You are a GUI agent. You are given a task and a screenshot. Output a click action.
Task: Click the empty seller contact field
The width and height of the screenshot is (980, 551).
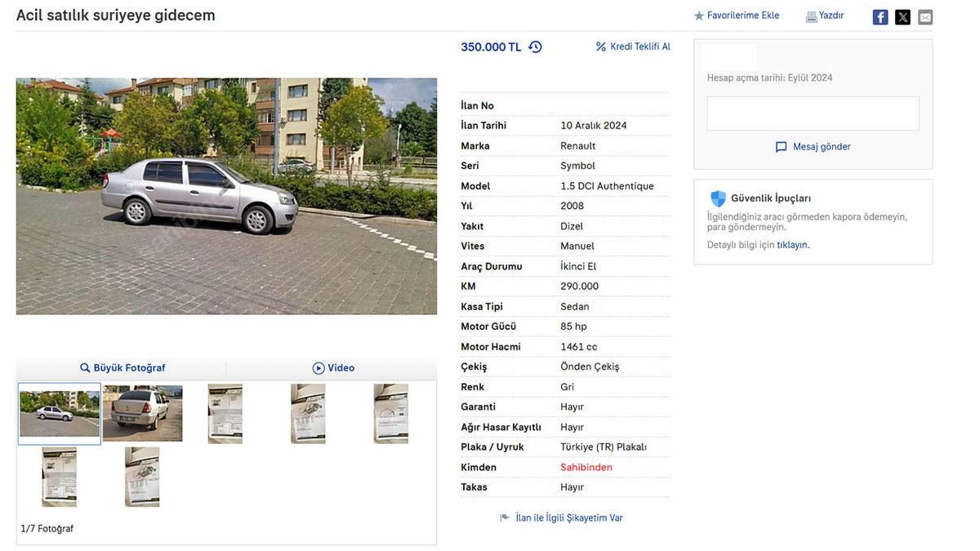(x=813, y=113)
